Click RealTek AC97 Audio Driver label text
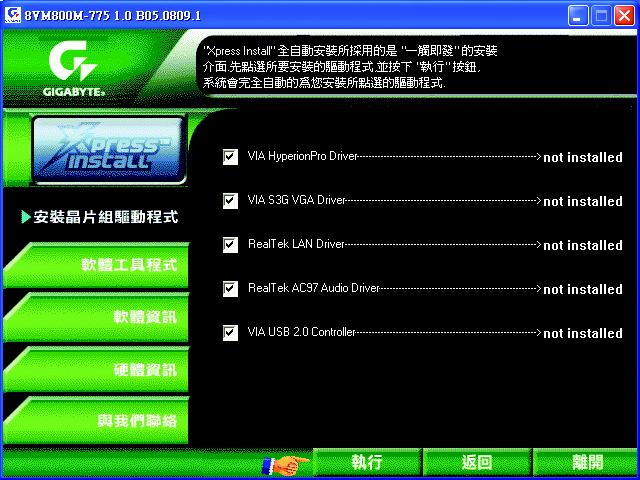Screen dimensions: 640x480 (314, 288)
